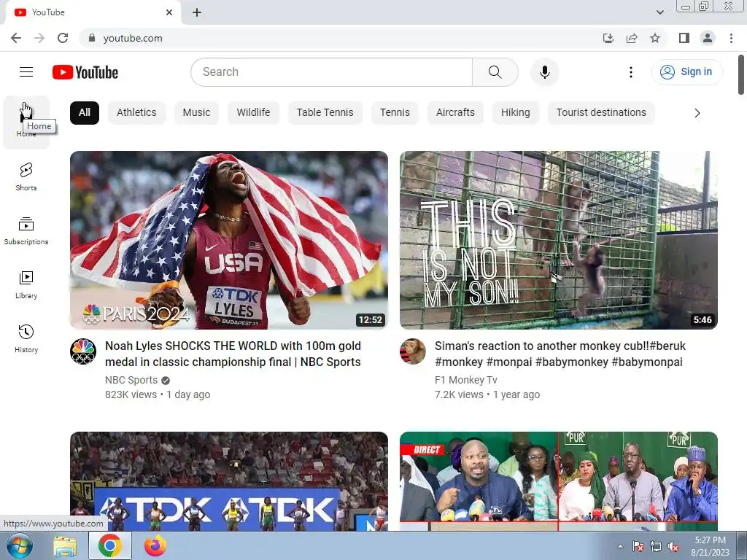Image resolution: width=747 pixels, height=560 pixels.
Task: Click the YouTube search field
Action: click(x=332, y=72)
